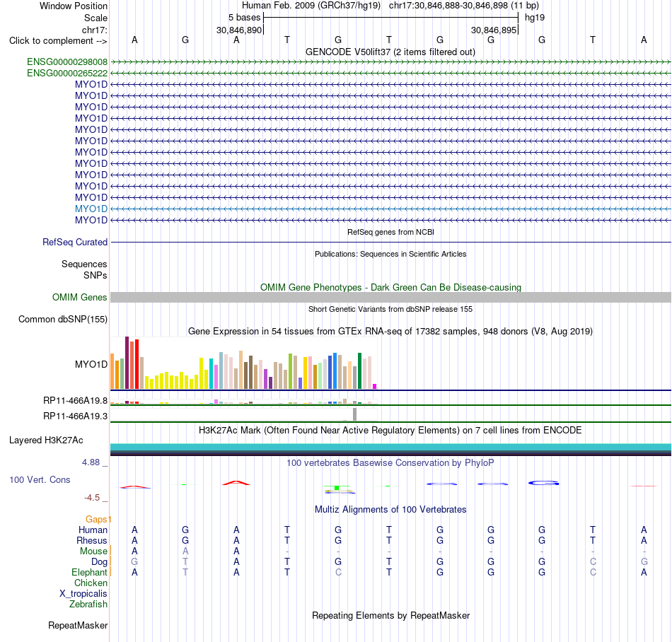
Task: Select the Rhesus species row label
Action: click(x=92, y=541)
